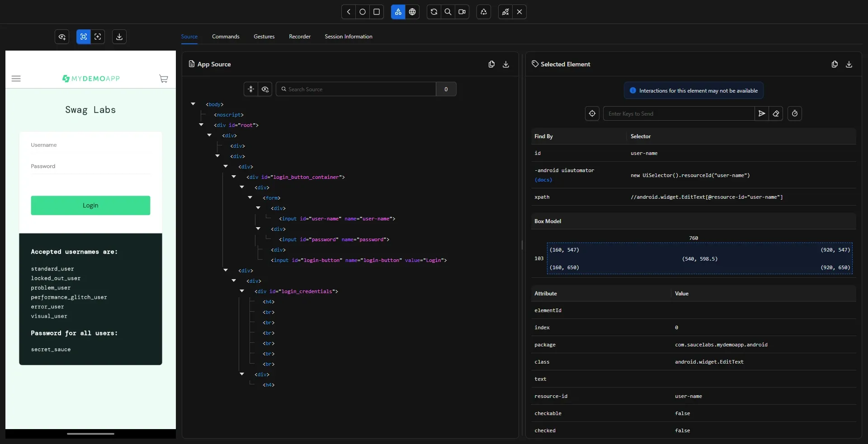Click standard_user in accepted usernames list
Screen dimensions: 868x444
pyautogui.click(x=52, y=269)
